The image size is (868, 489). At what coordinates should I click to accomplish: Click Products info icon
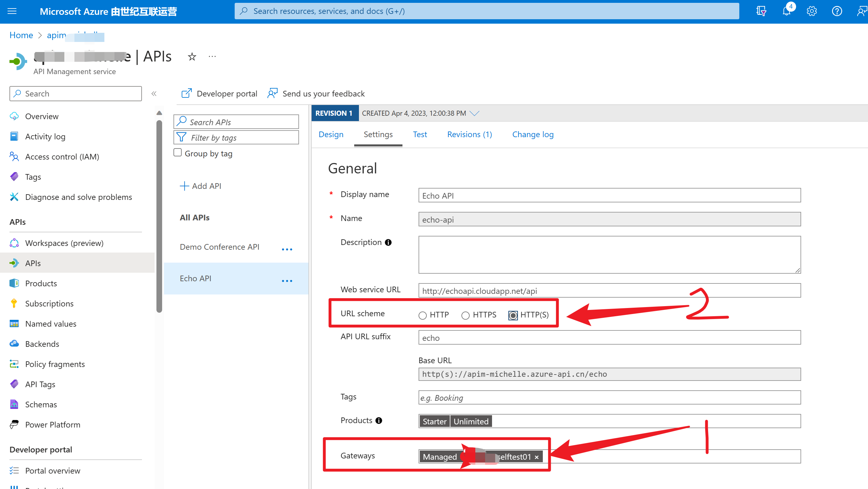pyautogui.click(x=379, y=421)
